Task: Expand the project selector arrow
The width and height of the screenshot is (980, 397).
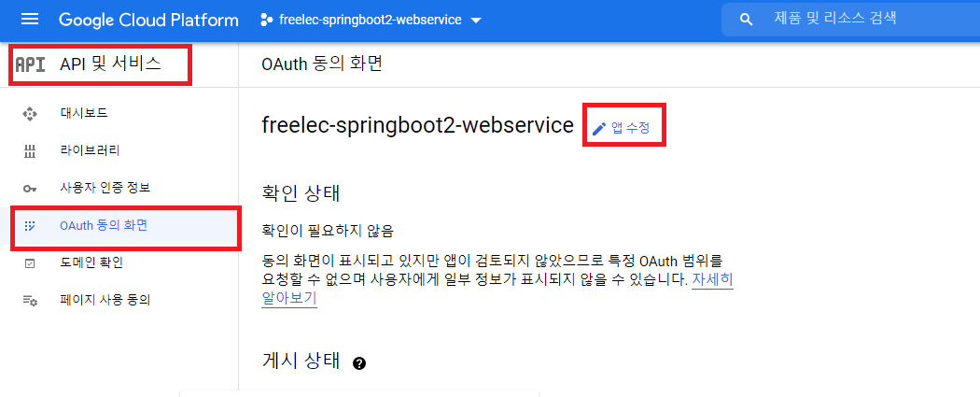Action: (476, 21)
